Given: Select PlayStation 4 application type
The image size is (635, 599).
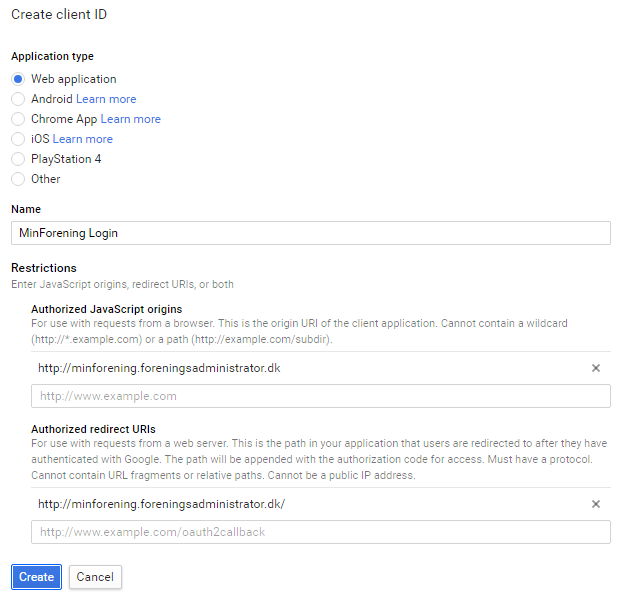Looking at the screenshot, I should point(18,159).
